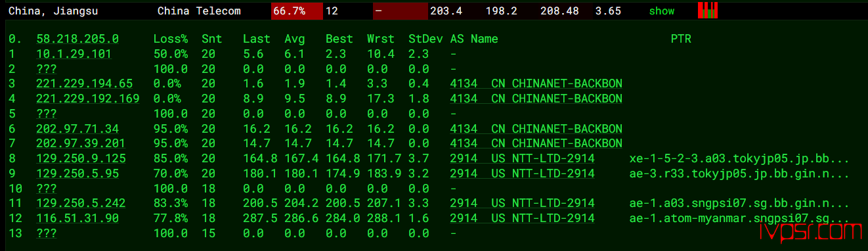Viewport: 868px width, 251px height.
Task: Click worst latency 171.7 on hop 8
Action: 383,158
